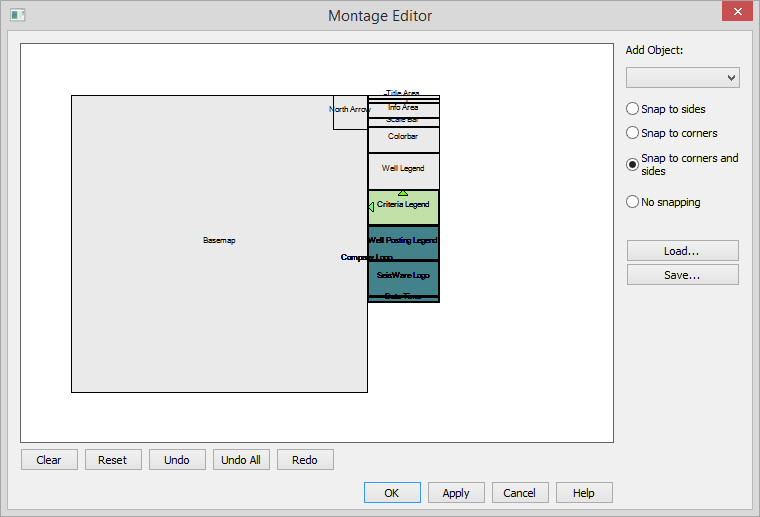Click the Reset button
Screen dimensions: 760x517
(113, 460)
